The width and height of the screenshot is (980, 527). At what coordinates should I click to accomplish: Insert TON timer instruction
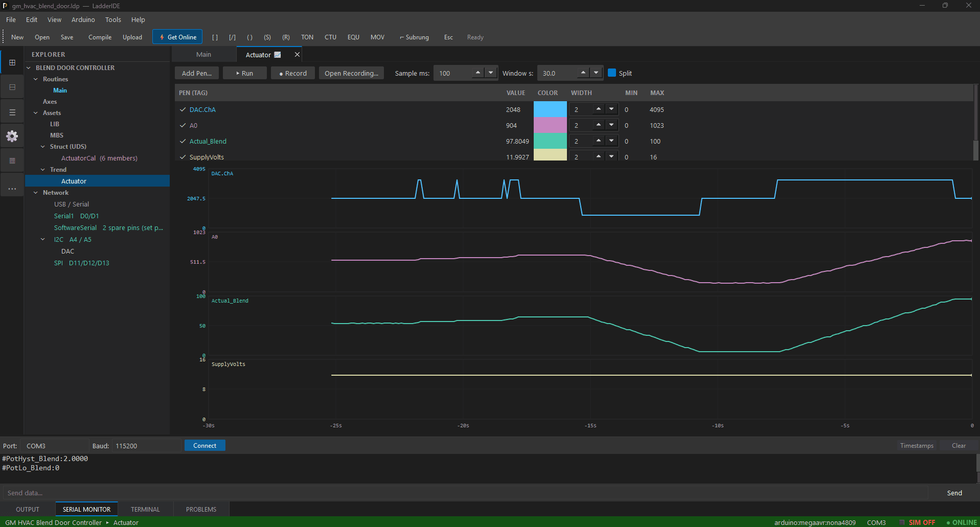pos(307,37)
